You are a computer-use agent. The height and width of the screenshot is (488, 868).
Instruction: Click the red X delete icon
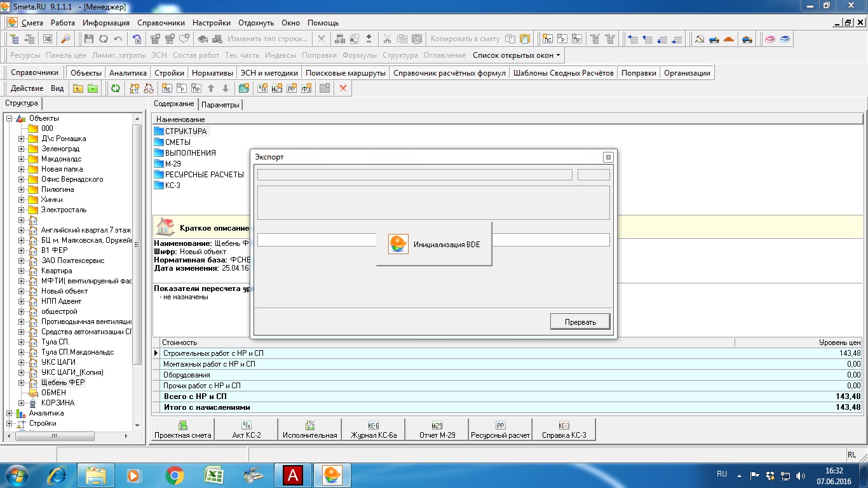343,88
